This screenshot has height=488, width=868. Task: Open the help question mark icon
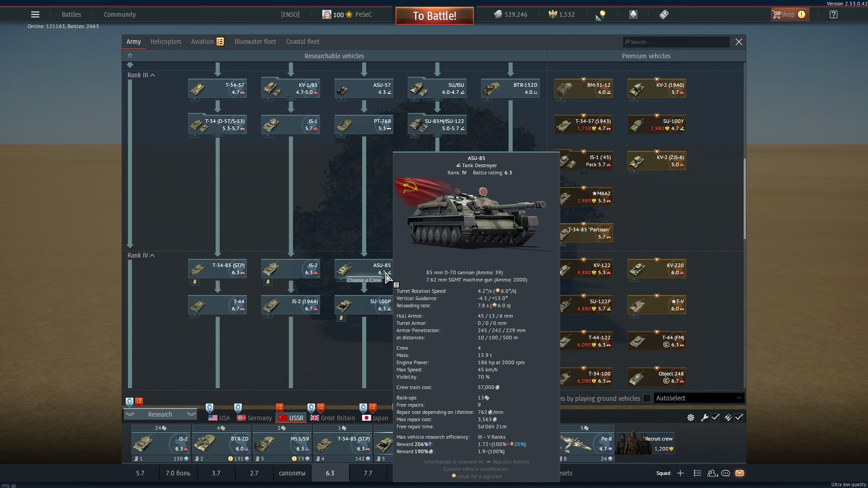coord(834,14)
